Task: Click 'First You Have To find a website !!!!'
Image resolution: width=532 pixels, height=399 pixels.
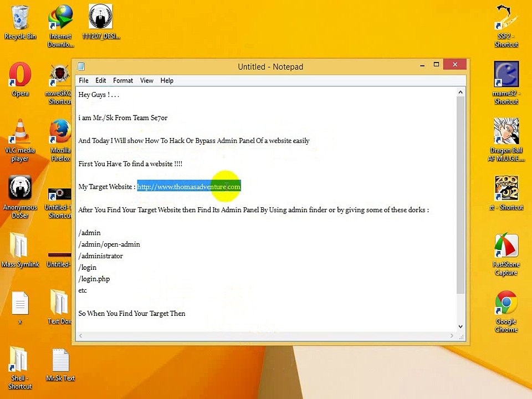Action: [130, 164]
